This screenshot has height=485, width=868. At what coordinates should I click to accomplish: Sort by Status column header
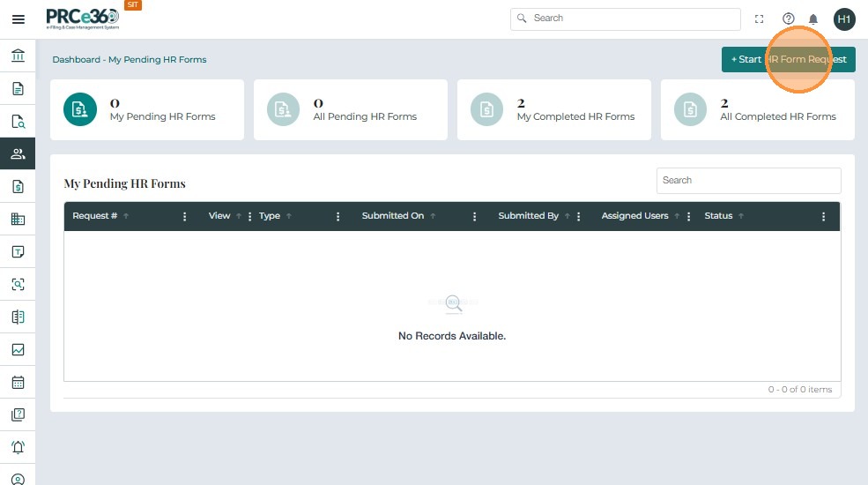(718, 216)
